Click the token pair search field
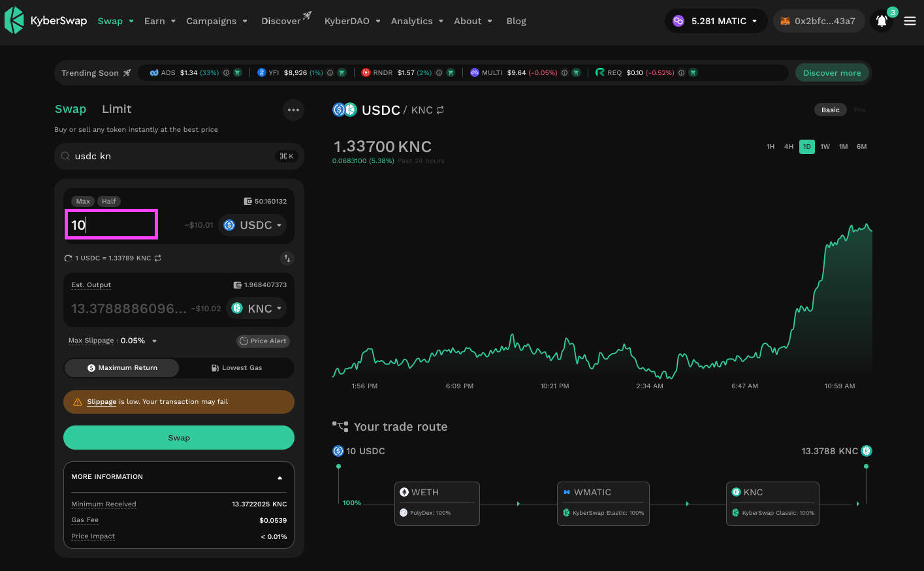The height and width of the screenshot is (571, 924). coord(179,156)
